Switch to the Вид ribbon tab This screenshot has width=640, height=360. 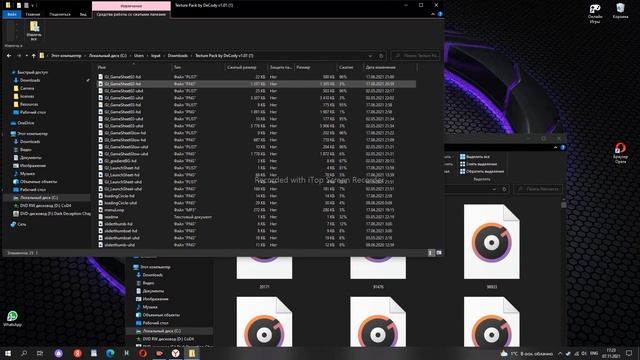pyautogui.click(x=83, y=14)
